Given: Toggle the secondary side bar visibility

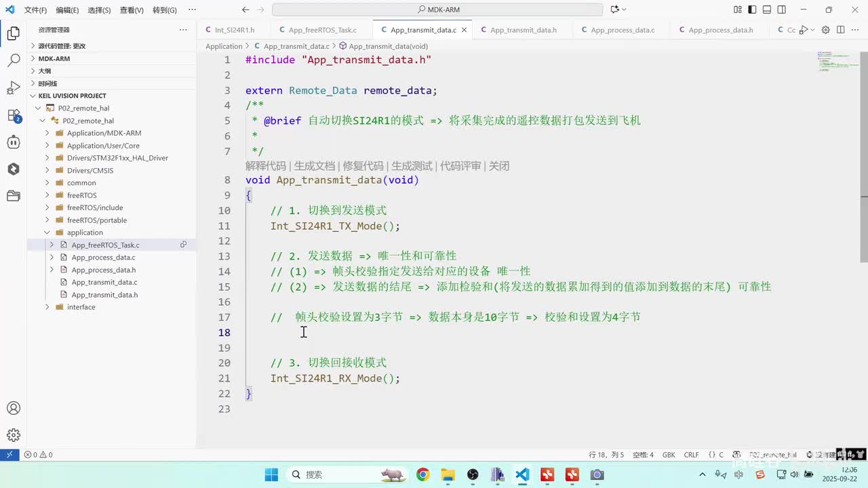Looking at the screenshot, I should click(x=782, y=9).
